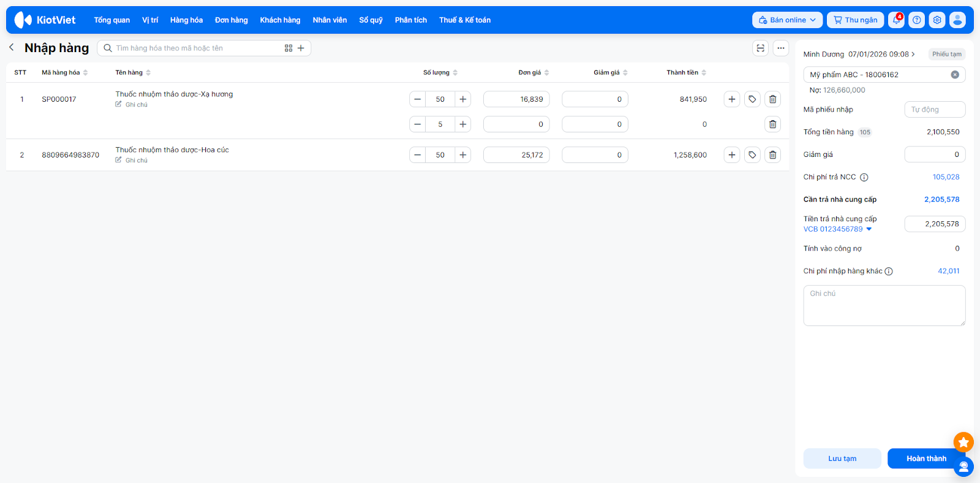The width and height of the screenshot is (980, 483).
Task: Decrease the quantity 5 sub-row
Action: coord(418,124)
